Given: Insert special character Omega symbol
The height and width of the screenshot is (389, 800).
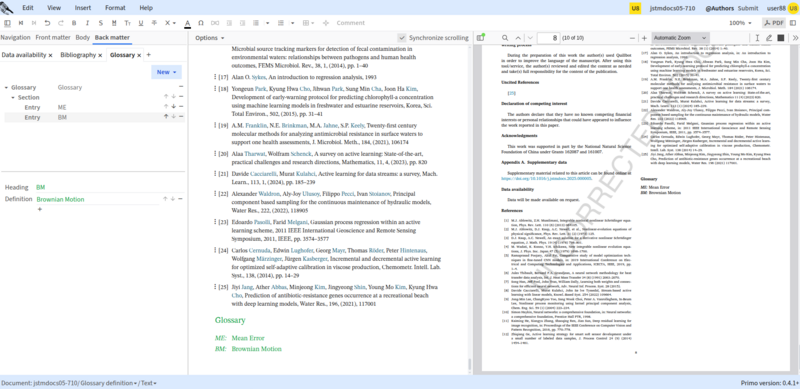Looking at the screenshot, I should [201, 23].
